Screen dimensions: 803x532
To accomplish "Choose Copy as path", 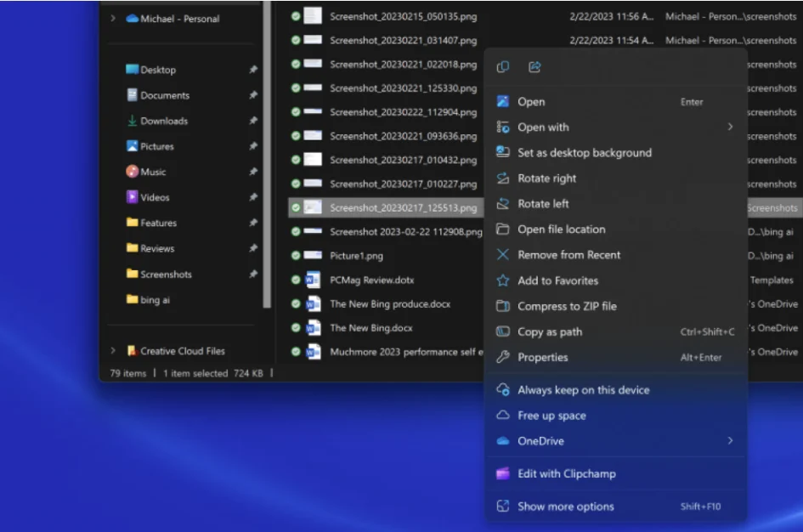I will click(x=615, y=331).
